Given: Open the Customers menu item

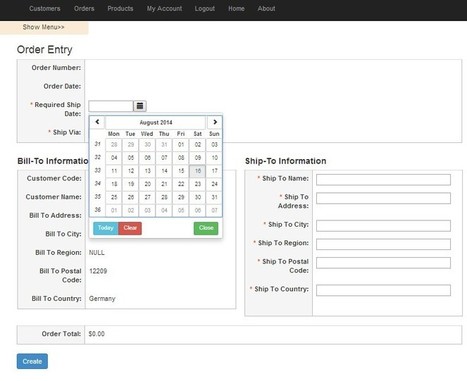Looking at the screenshot, I should pyautogui.click(x=45, y=9).
